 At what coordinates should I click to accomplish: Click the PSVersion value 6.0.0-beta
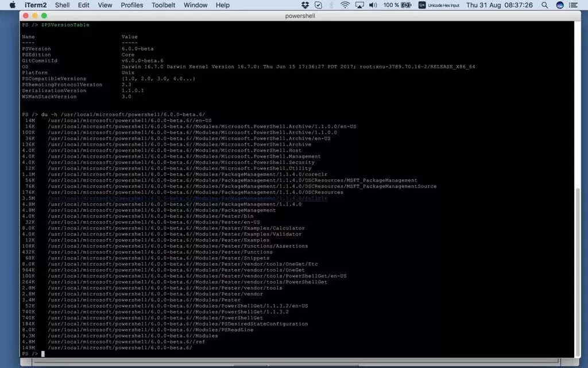[x=138, y=49]
